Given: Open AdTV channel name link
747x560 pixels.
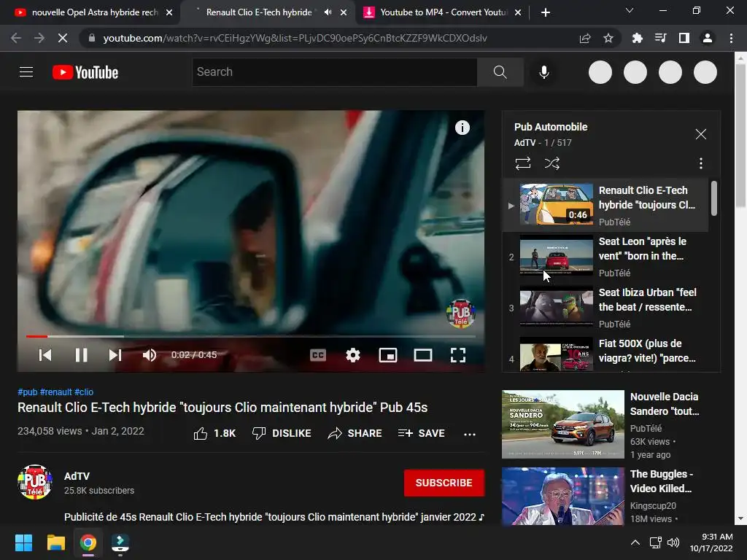Looking at the screenshot, I should (x=77, y=476).
